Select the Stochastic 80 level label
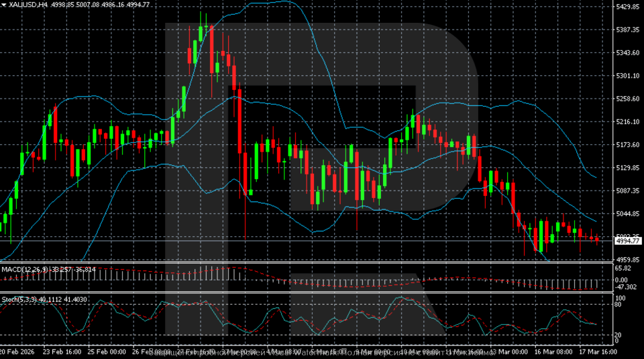Screen dimensions: 644x359 (x=620, y=305)
